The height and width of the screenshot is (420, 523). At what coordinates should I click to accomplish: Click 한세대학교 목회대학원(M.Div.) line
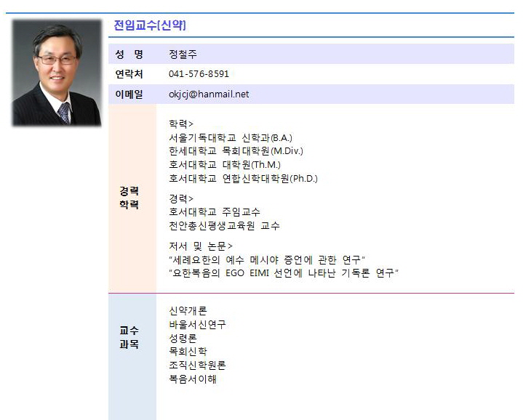point(236,151)
